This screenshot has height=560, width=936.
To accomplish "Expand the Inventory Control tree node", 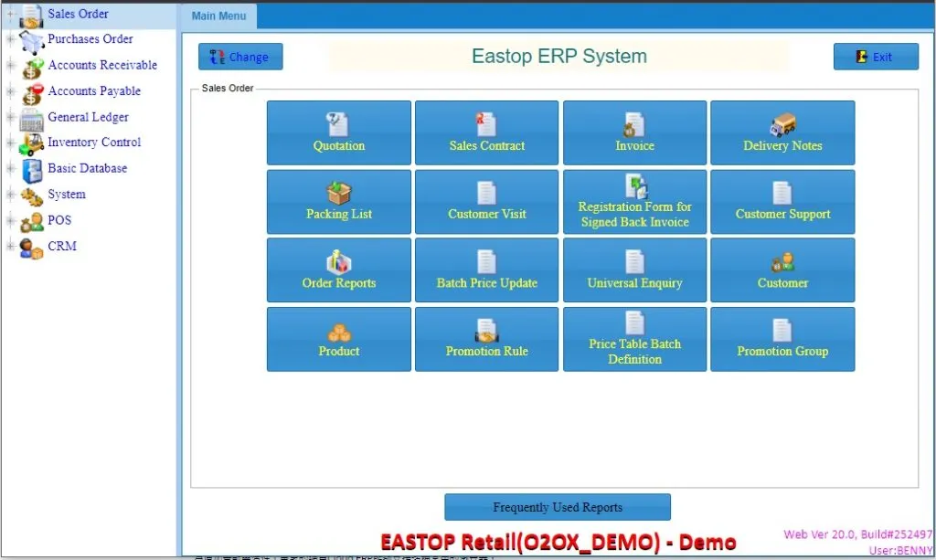I will point(10,143).
